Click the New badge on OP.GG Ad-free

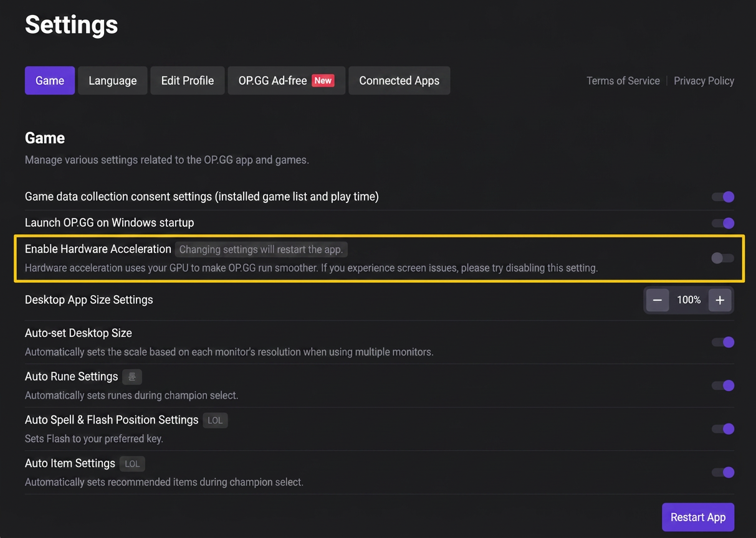[x=323, y=80]
